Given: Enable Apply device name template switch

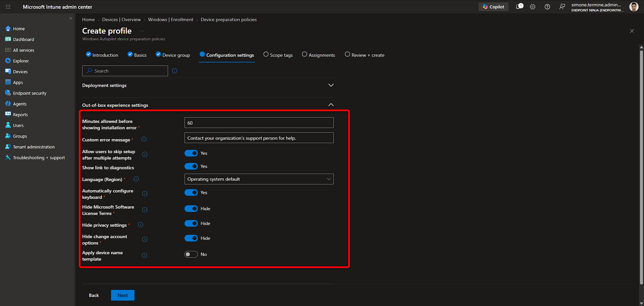Looking at the screenshot, I should click(x=191, y=254).
